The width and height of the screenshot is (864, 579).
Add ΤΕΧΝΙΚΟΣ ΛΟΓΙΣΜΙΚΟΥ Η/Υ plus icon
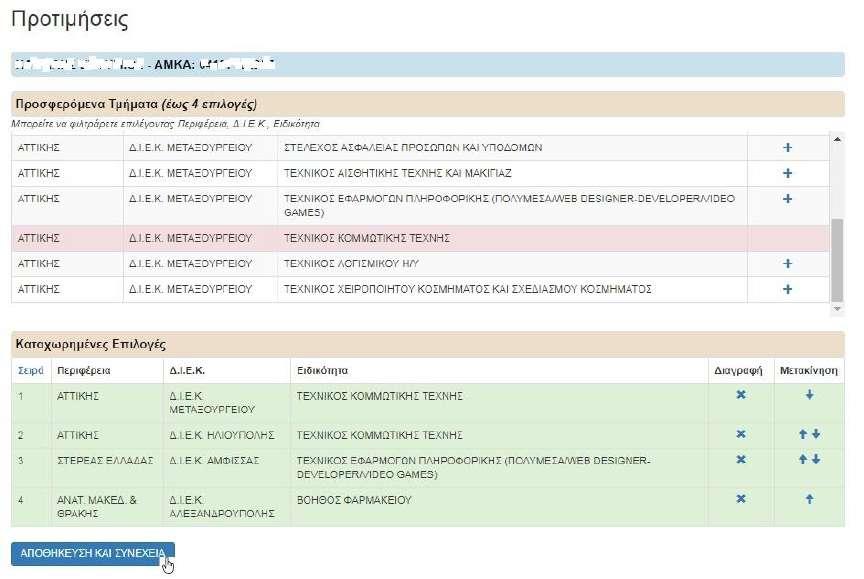[x=787, y=264]
